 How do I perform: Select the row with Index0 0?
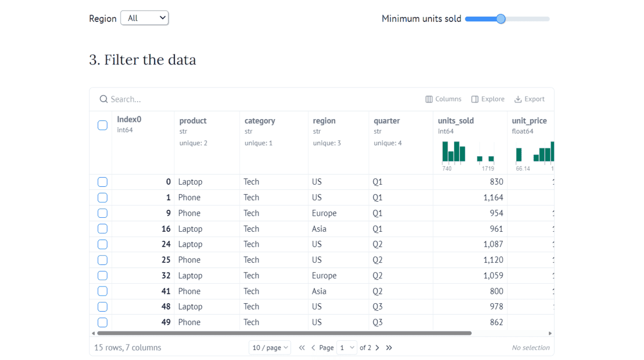click(103, 182)
